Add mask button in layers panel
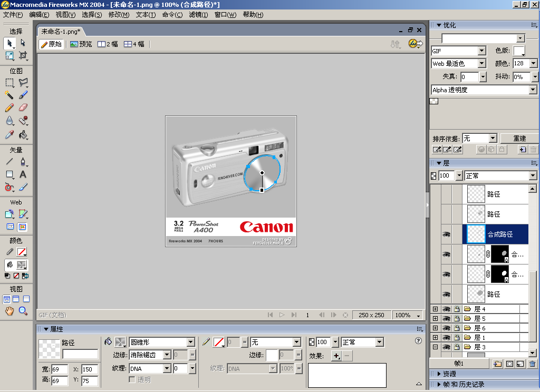The height and width of the screenshot is (392, 540). pyautogui.click(x=510, y=364)
